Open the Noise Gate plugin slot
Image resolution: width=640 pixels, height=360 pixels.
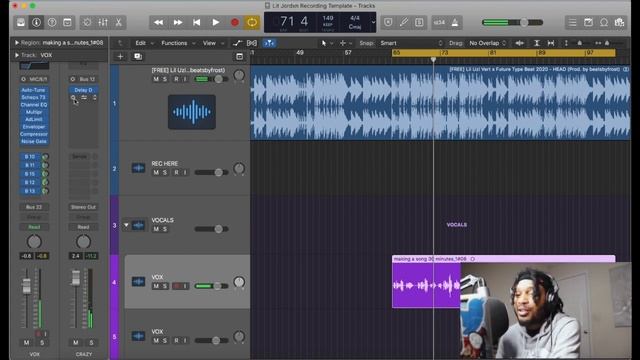33,141
